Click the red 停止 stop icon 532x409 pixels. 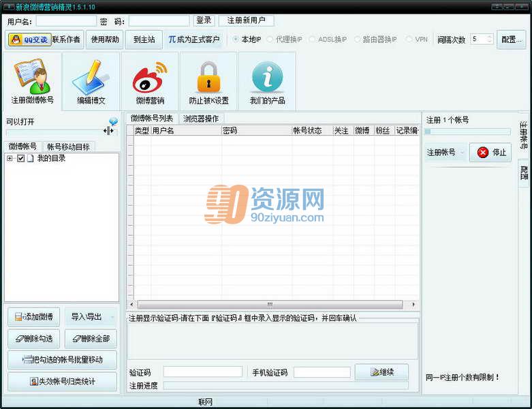(x=482, y=152)
